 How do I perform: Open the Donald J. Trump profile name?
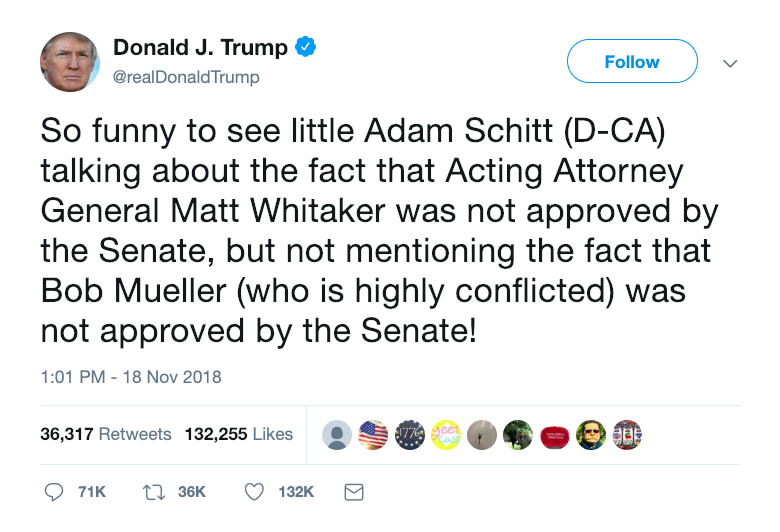point(200,47)
